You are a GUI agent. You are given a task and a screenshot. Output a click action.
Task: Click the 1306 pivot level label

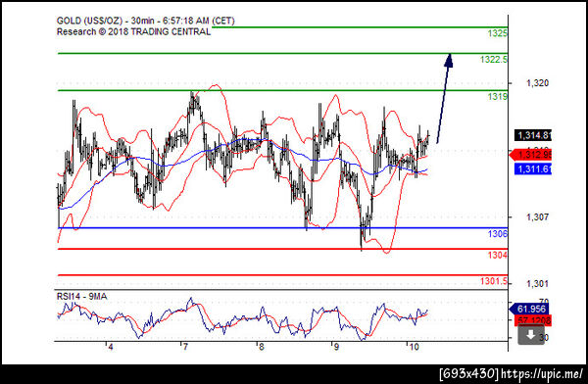pos(497,234)
